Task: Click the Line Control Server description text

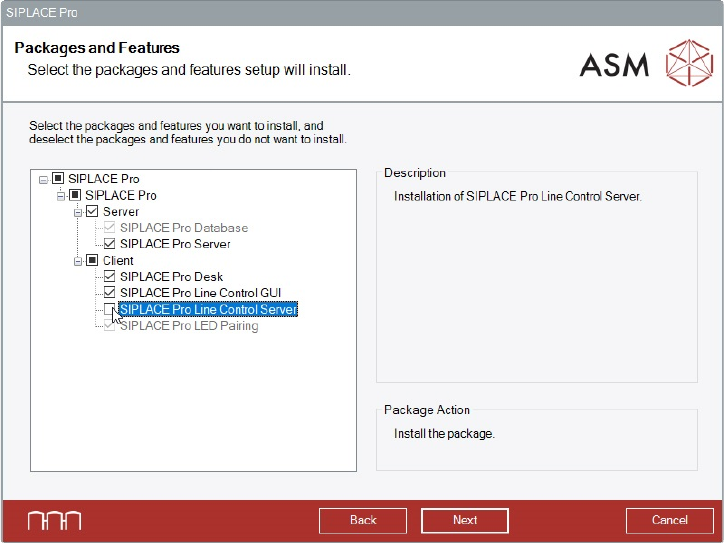Action: pyautogui.click(x=518, y=196)
